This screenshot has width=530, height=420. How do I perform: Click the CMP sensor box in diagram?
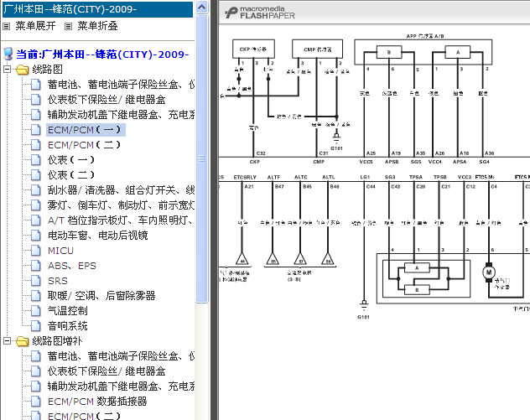tap(317, 49)
